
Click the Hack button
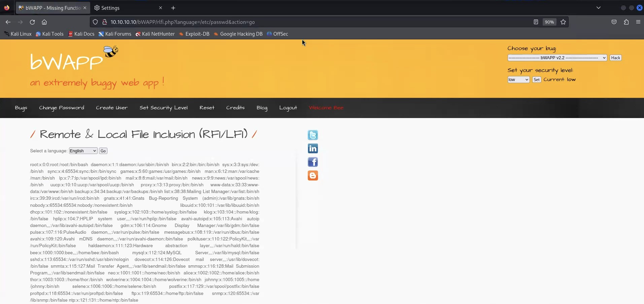(616, 58)
